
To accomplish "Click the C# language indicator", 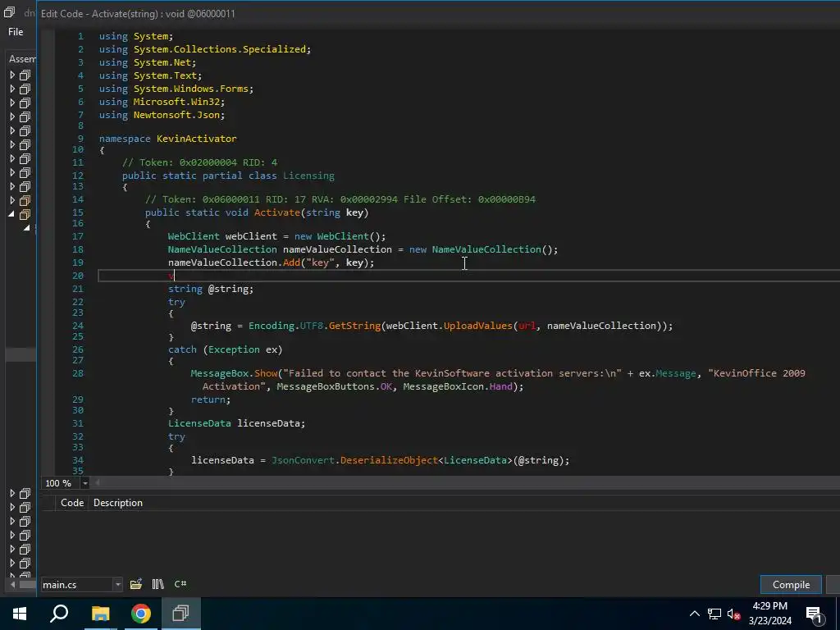I will (x=180, y=584).
